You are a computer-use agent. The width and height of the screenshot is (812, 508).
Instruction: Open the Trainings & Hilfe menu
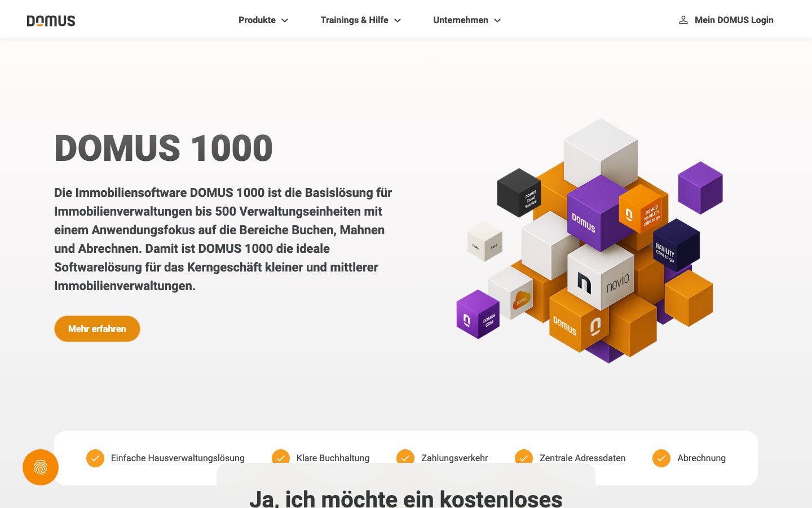pyautogui.click(x=361, y=20)
